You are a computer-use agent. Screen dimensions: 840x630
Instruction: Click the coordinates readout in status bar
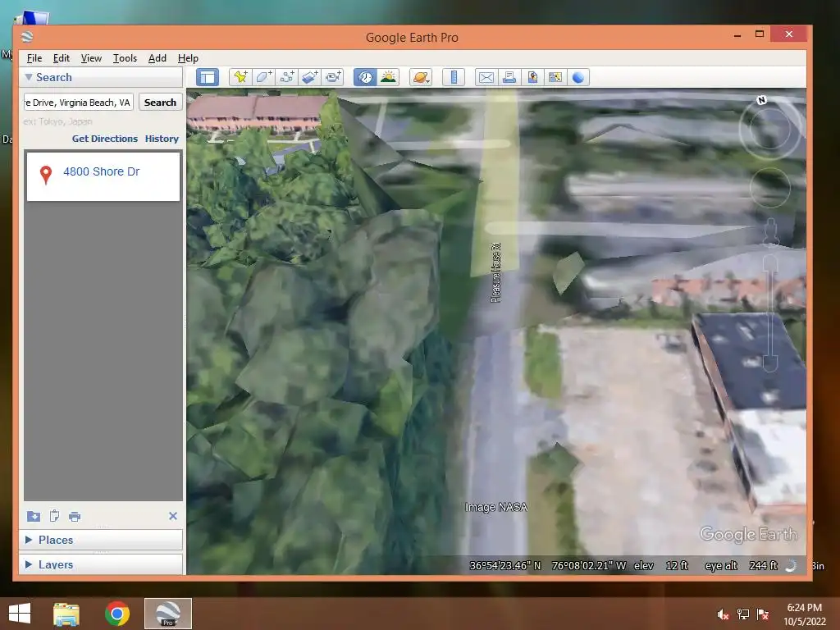(x=547, y=566)
